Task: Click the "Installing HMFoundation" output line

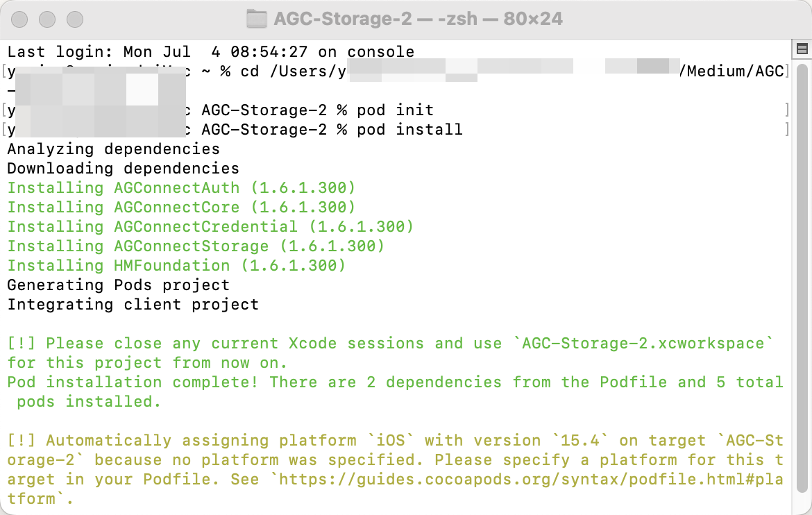Action: click(176, 266)
